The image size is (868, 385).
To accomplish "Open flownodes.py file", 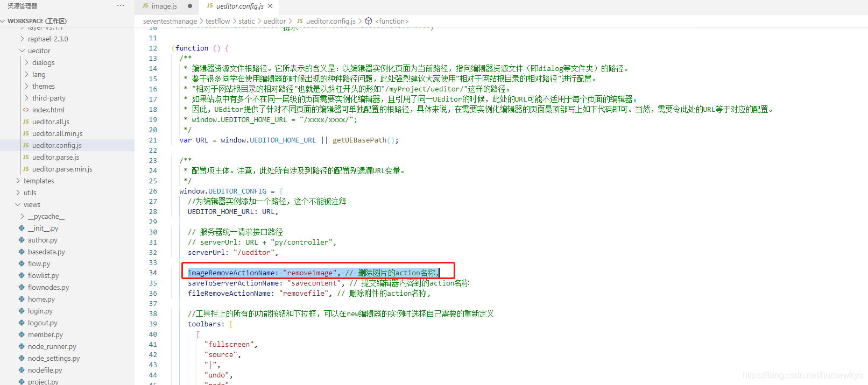I will pyautogui.click(x=48, y=287).
